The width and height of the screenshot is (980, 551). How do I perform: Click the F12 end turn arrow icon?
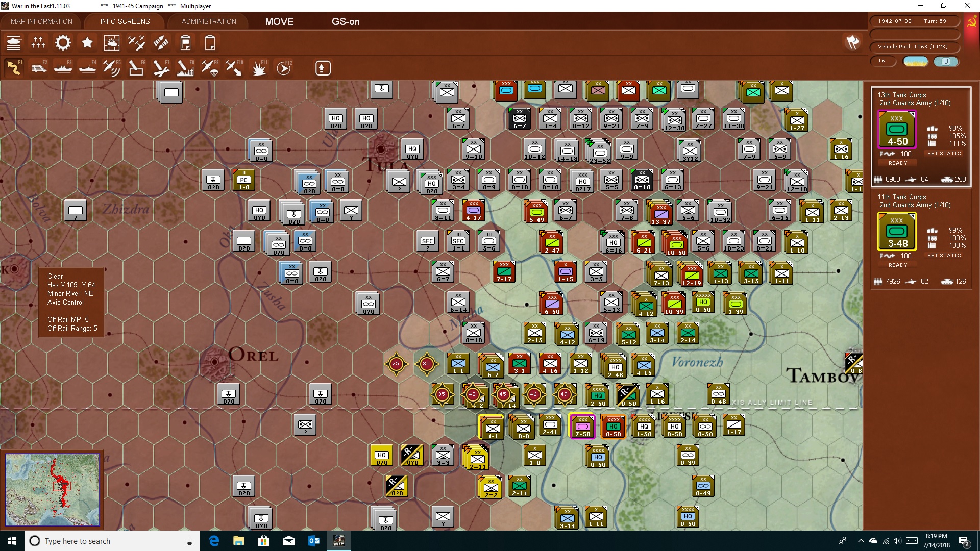tap(283, 68)
